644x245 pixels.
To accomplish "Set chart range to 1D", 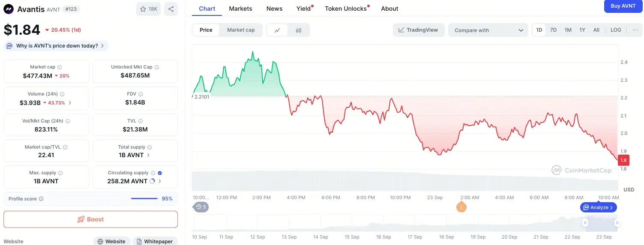I will point(539,30).
